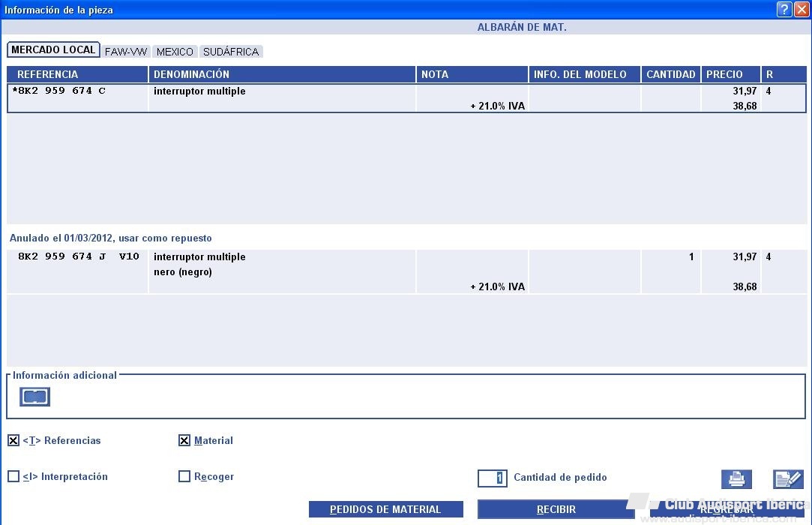Switch to the SUDÁFRICA tab

click(x=231, y=52)
